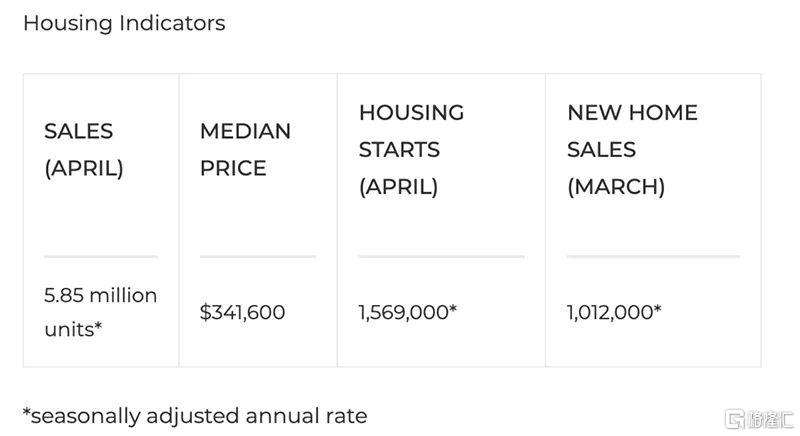Click the asterisk starting the footnote
This screenshot has width=800, height=436.
(27, 410)
